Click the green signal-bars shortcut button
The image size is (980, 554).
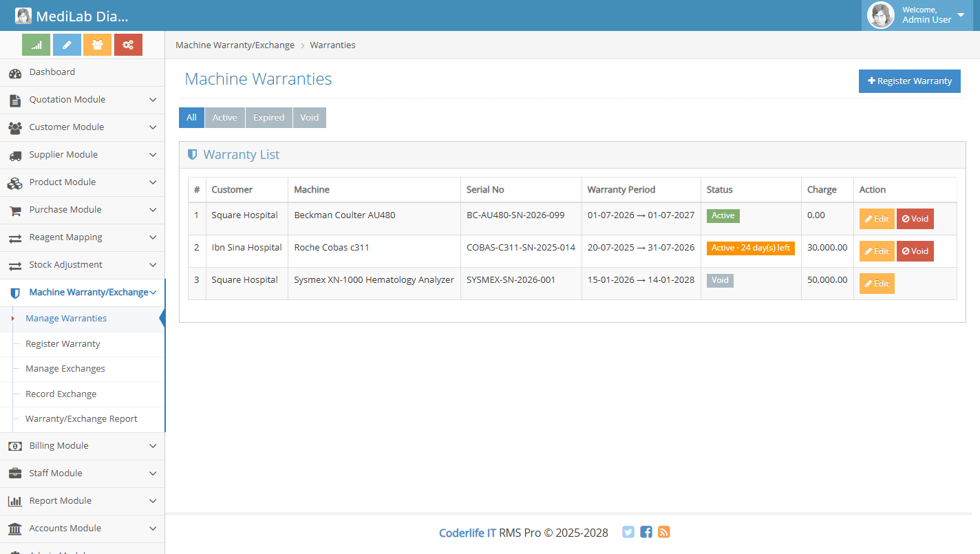[x=36, y=45]
